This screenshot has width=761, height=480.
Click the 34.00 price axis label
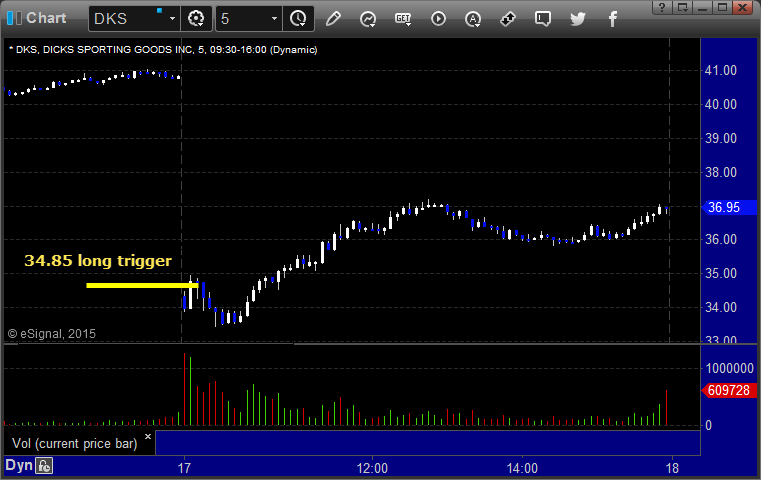click(x=721, y=307)
